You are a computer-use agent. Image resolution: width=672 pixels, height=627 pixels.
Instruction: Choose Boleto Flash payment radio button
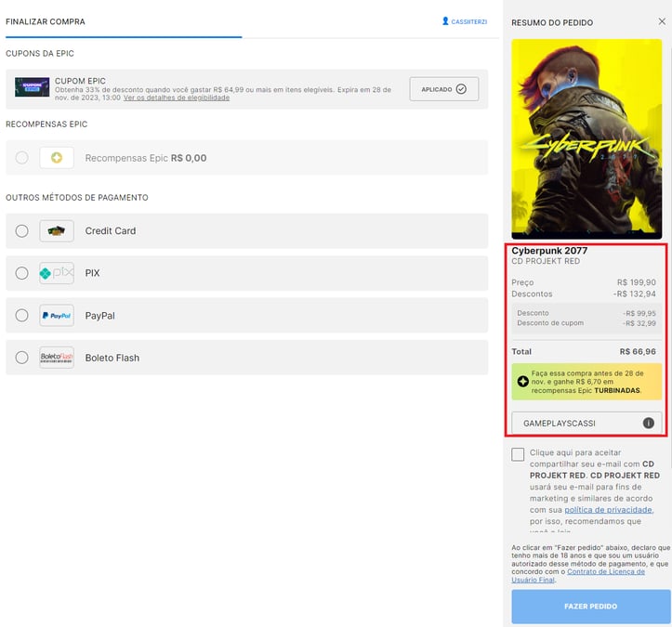pos(22,358)
